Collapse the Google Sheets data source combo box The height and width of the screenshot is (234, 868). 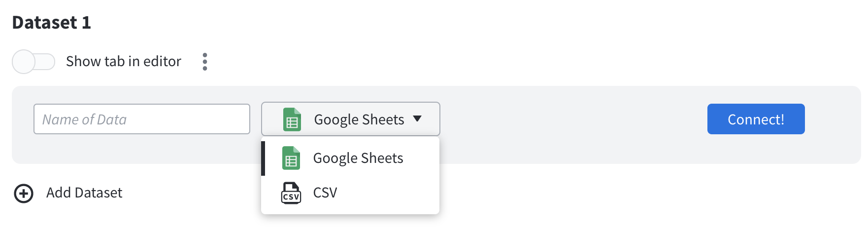point(350,119)
